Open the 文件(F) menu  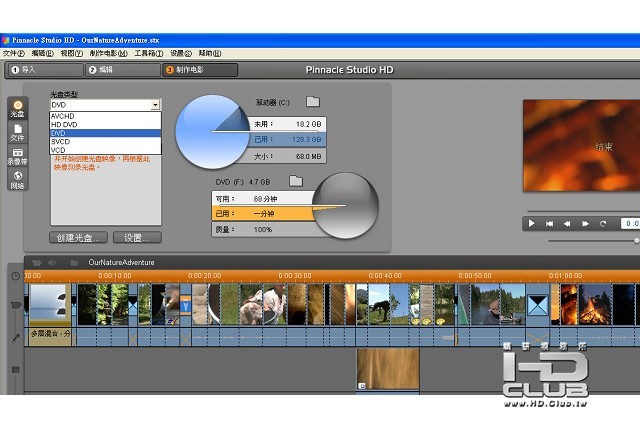pos(13,53)
